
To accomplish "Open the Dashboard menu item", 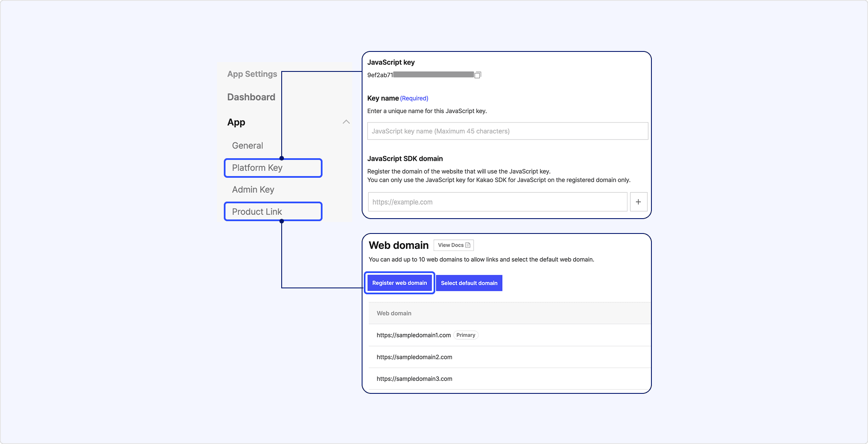I will (x=251, y=97).
